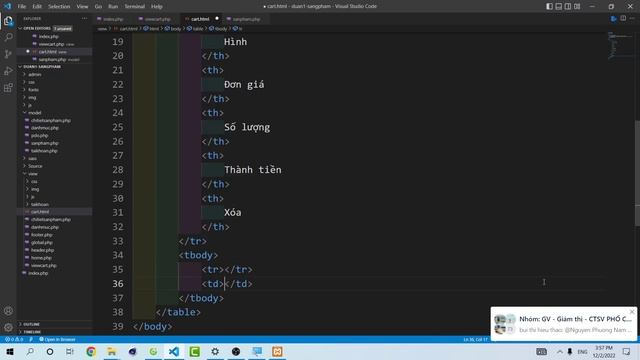
Task: Split the editor to the right
Action: click(623, 19)
